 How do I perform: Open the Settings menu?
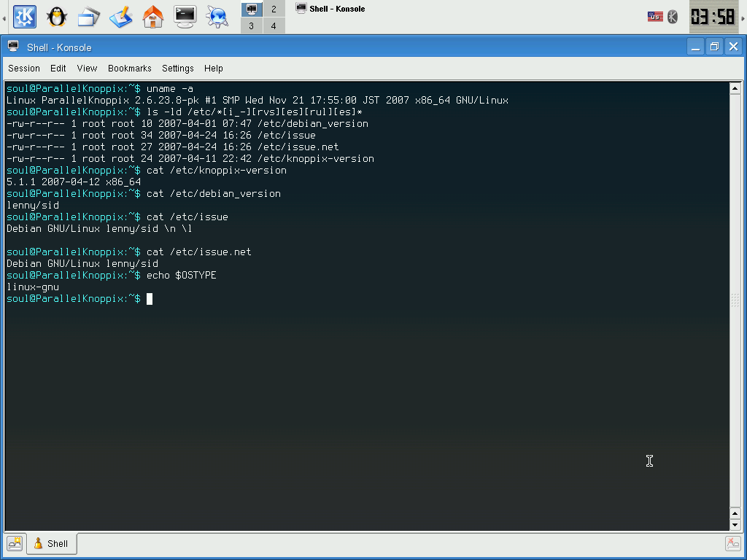tap(178, 68)
